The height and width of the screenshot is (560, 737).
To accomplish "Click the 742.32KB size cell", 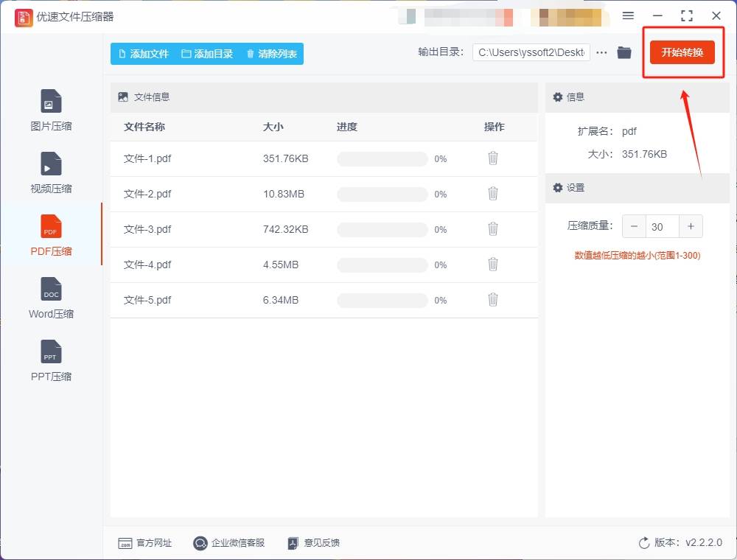I will (286, 229).
